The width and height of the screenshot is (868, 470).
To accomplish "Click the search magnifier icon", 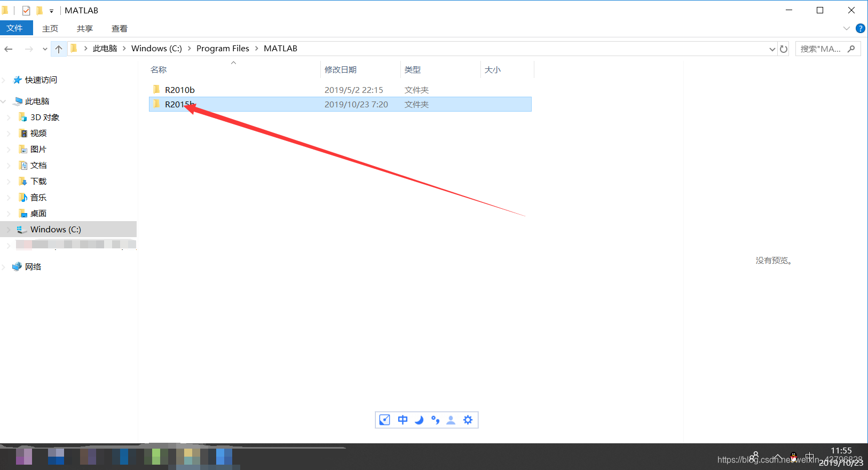I will (851, 49).
